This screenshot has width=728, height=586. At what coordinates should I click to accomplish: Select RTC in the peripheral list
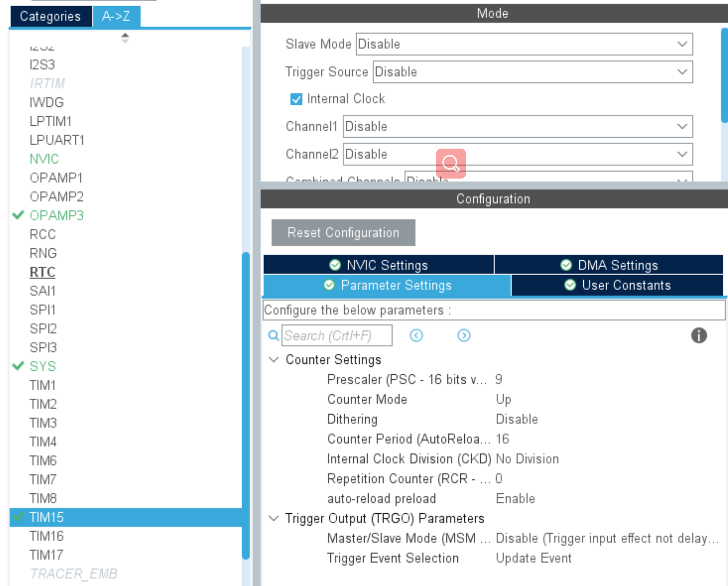pyautogui.click(x=42, y=272)
